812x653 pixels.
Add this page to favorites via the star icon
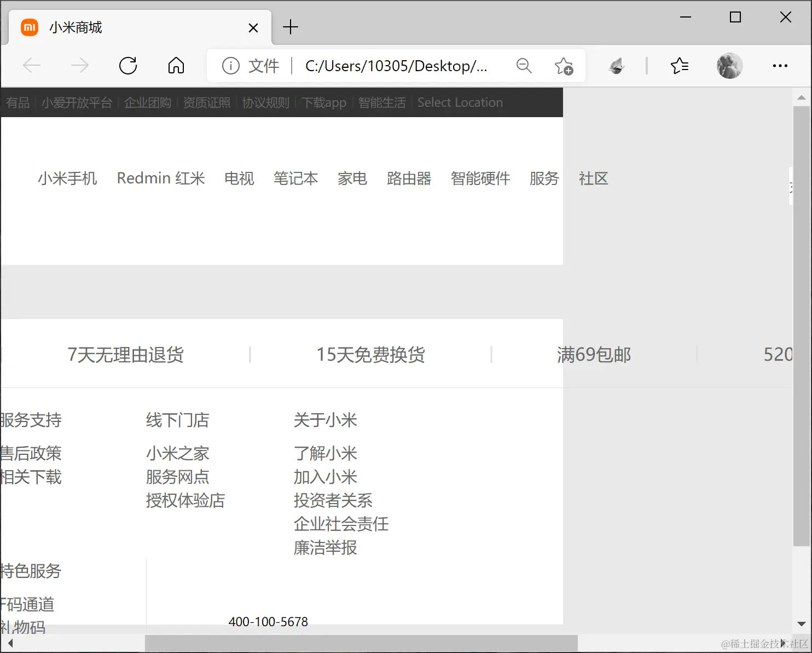564,66
